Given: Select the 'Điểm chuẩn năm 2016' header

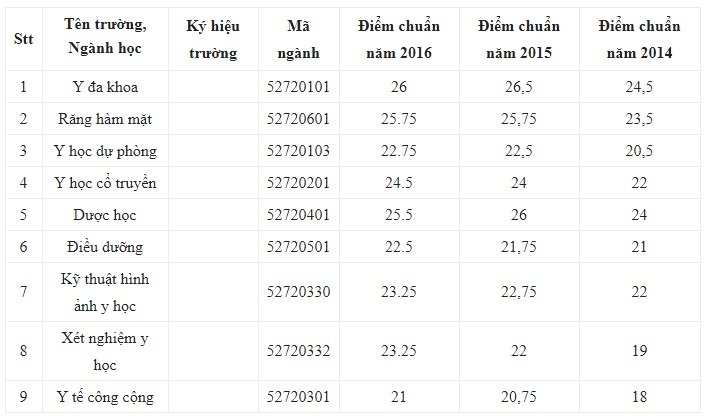Looking at the screenshot, I should [399, 40].
